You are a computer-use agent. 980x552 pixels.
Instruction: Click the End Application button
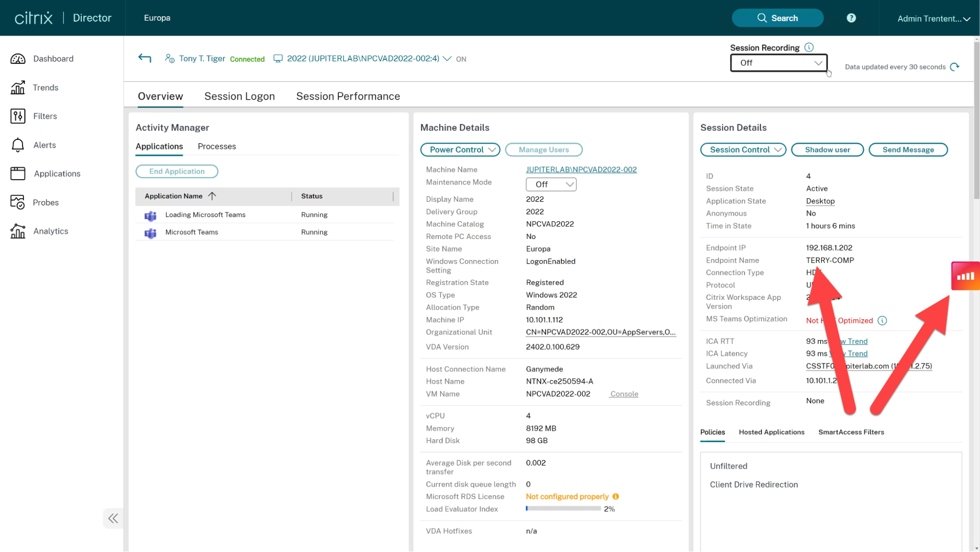click(177, 171)
